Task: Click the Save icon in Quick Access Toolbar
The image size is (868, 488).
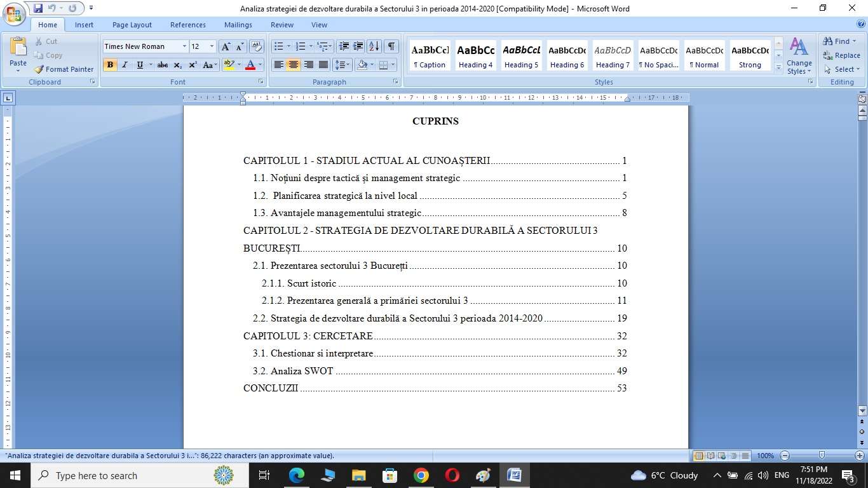Action: coord(38,8)
